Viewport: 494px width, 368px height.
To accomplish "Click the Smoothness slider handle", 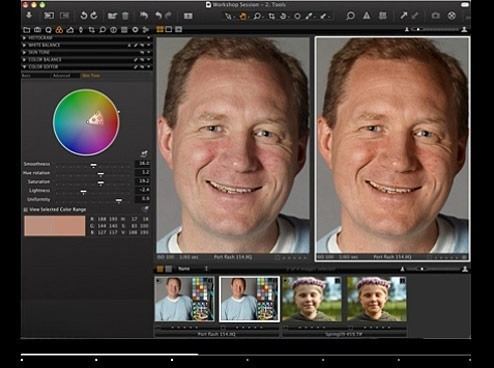I will (93, 165).
